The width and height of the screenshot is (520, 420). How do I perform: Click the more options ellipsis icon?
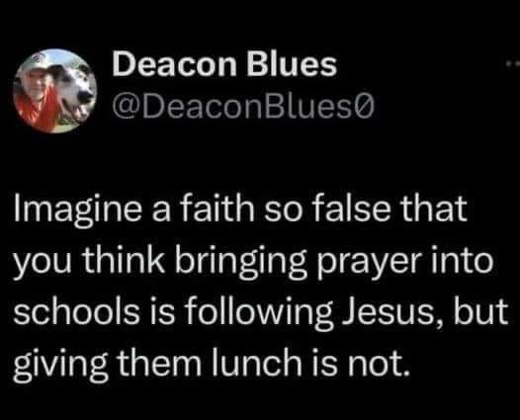[513, 63]
